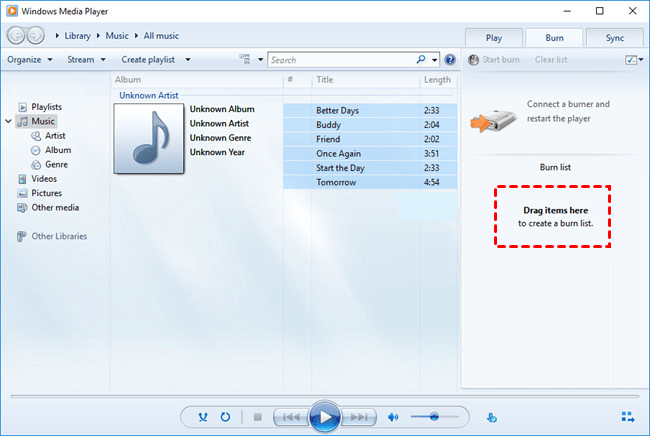Adjust the volume slider

[434, 417]
